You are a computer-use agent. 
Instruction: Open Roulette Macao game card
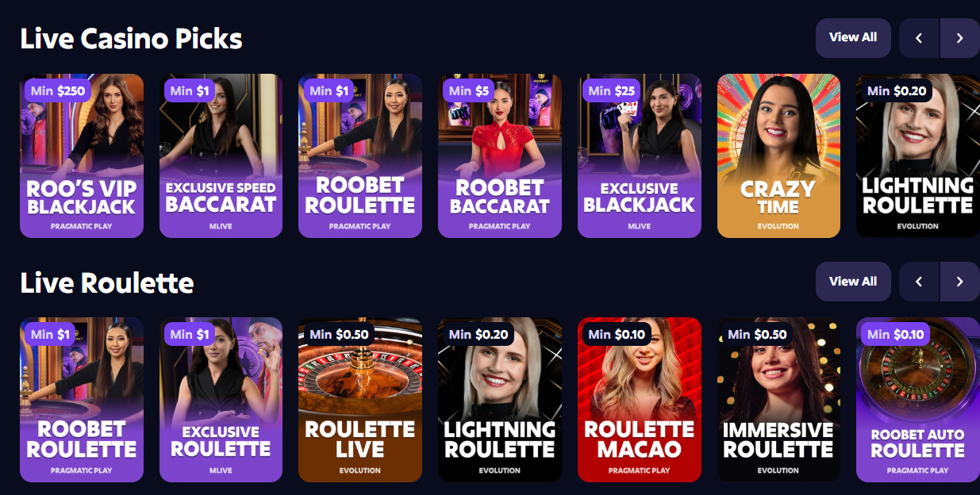pos(640,400)
